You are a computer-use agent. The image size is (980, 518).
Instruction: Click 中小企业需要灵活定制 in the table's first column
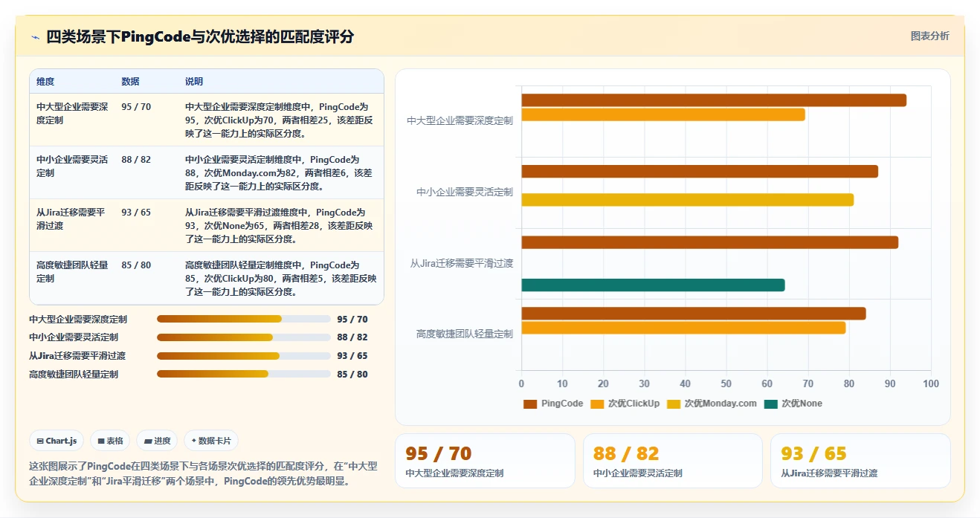point(72,166)
